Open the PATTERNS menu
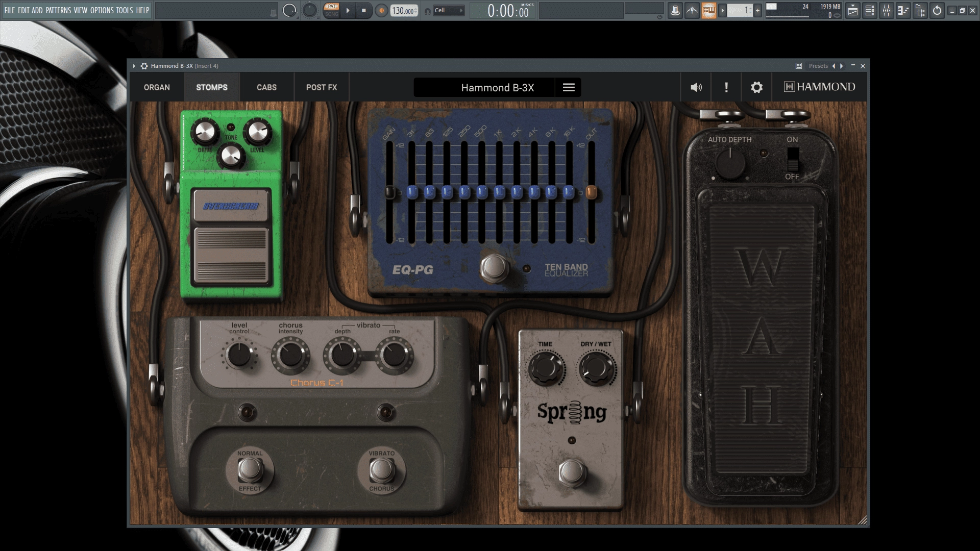 [58, 10]
